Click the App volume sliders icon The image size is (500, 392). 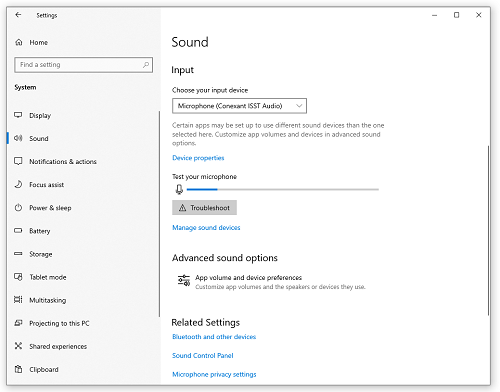[x=184, y=281]
